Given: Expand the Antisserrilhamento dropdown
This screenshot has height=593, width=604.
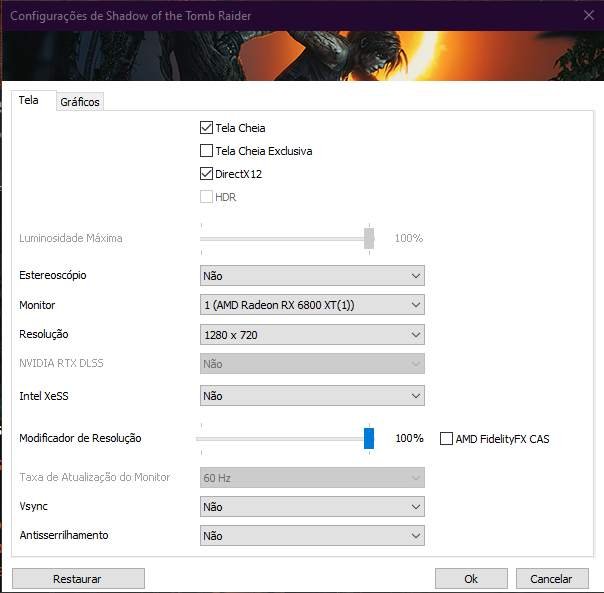Looking at the screenshot, I should click(312, 536).
